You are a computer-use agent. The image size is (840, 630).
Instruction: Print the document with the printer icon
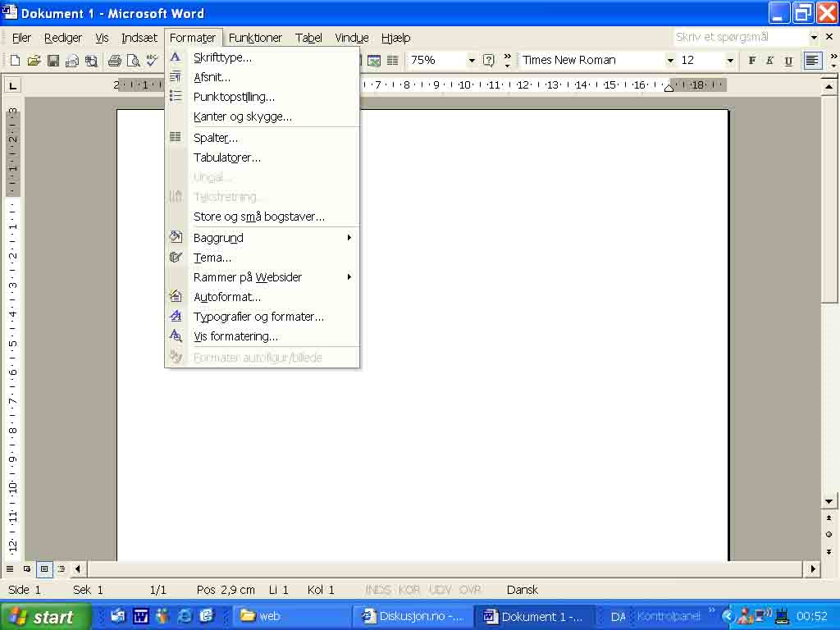[114, 61]
